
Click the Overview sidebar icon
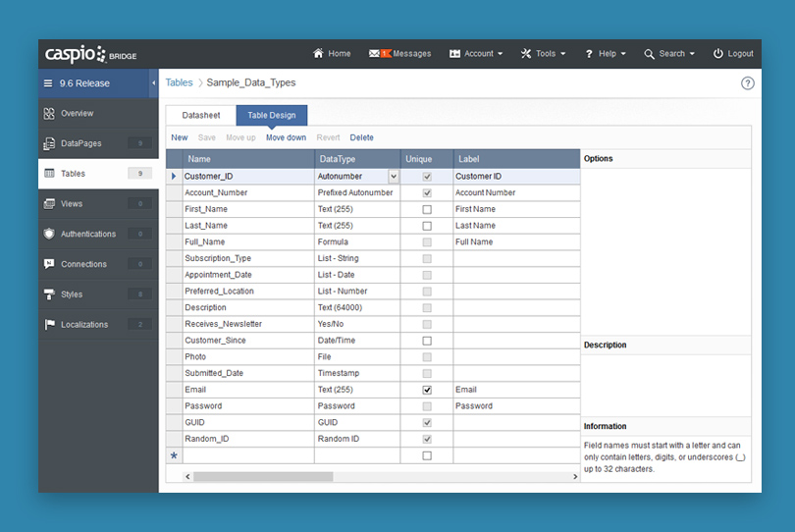(49, 114)
